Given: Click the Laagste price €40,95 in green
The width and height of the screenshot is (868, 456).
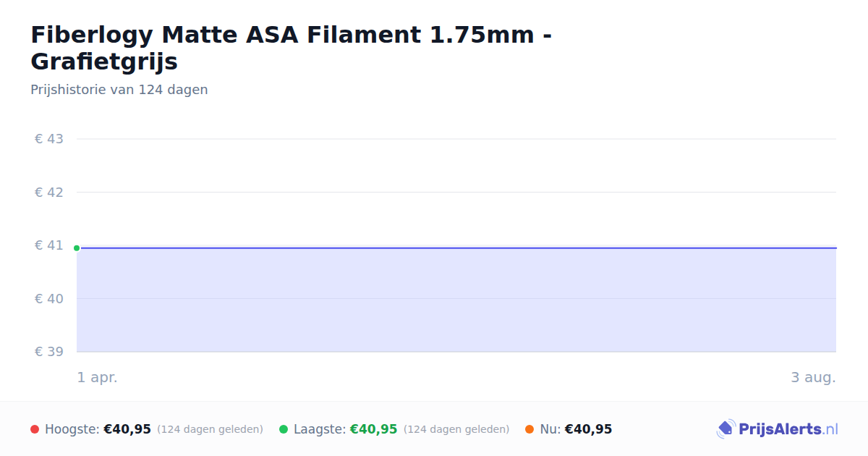Looking at the screenshot, I should (x=374, y=429).
